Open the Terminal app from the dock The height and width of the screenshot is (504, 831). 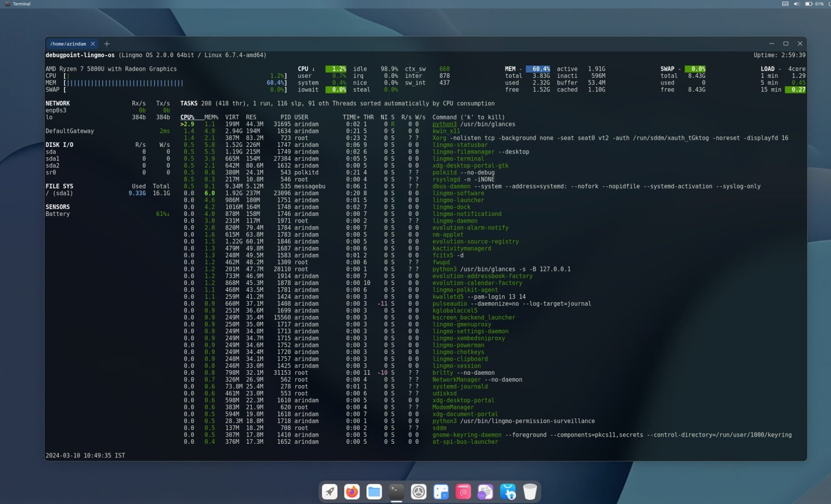click(396, 491)
